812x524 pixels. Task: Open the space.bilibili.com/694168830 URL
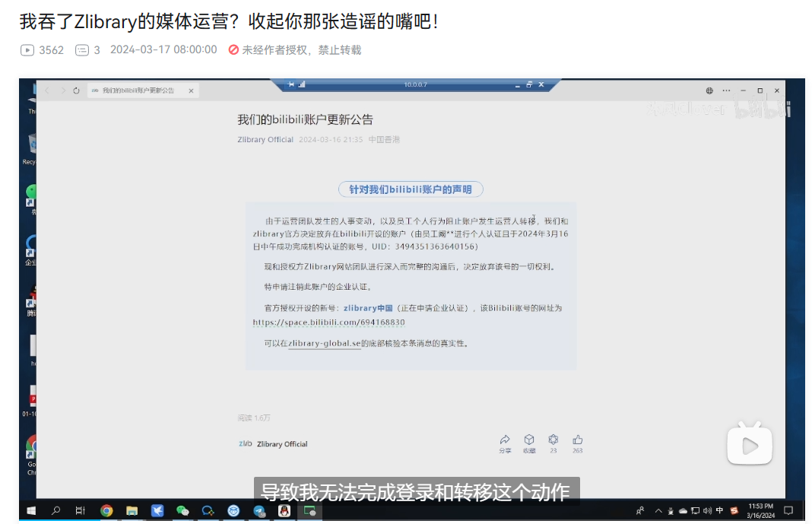coord(329,322)
